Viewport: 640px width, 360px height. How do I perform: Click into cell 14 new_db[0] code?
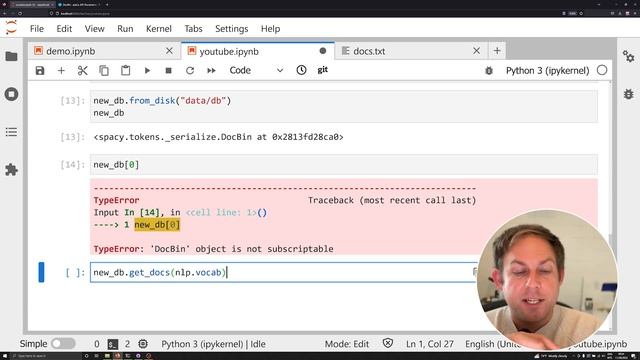344,164
